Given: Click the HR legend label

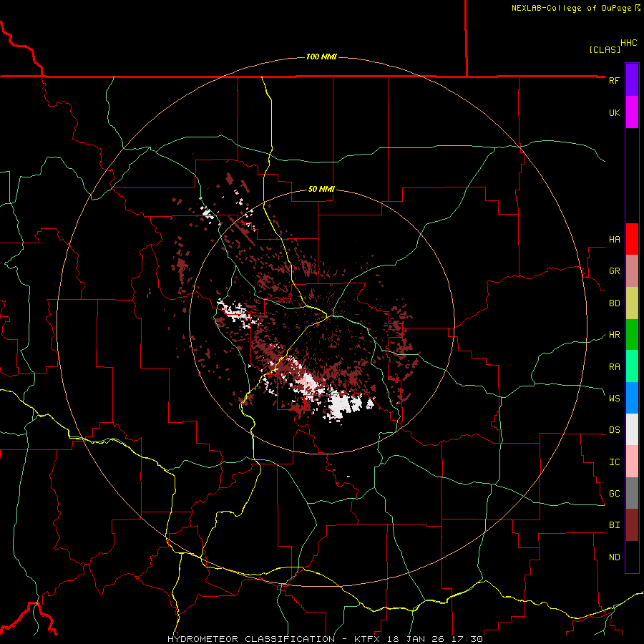Looking at the screenshot, I should pos(614,335).
